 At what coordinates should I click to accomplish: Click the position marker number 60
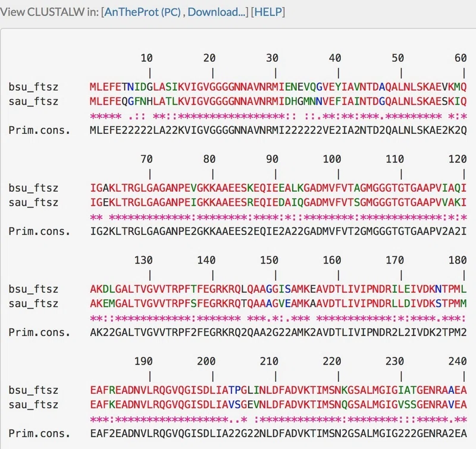click(x=461, y=58)
